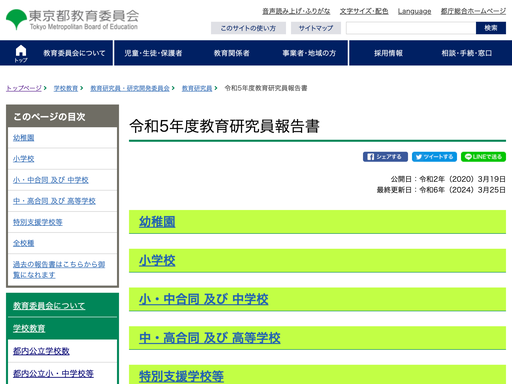
Task: Share this page on Facebook
Action: (385, 157)
